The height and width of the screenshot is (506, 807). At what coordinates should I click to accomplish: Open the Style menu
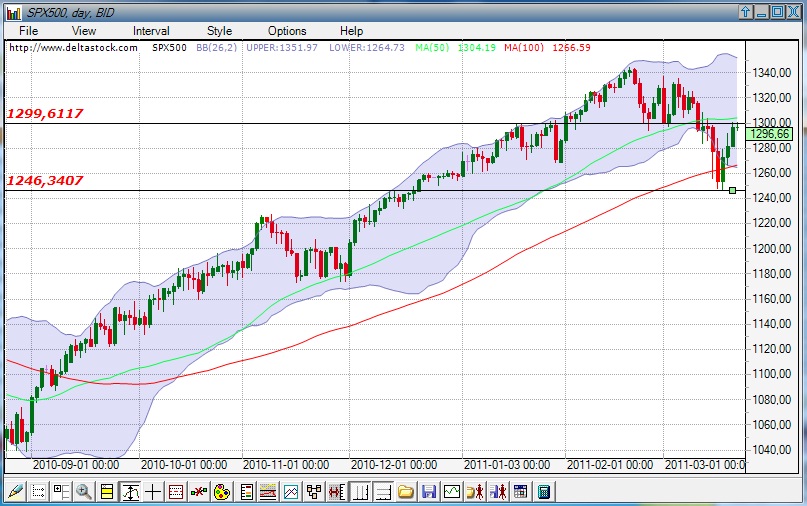[219, 31]
